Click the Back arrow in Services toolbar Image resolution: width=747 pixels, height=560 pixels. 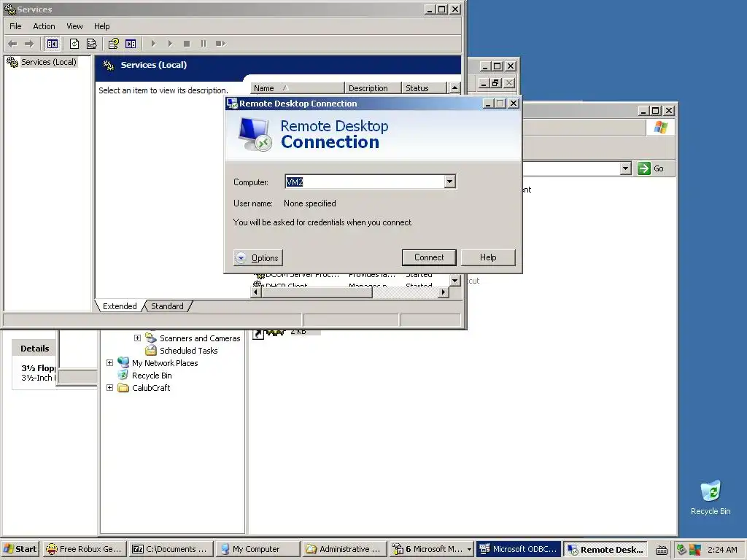point(12,44)
